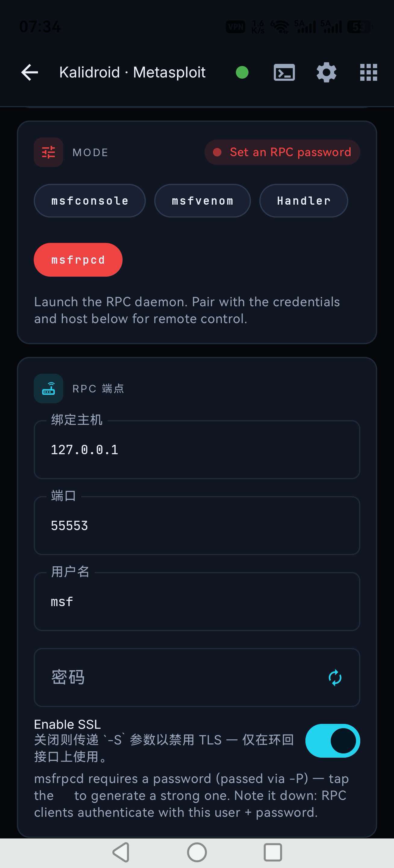Tap the back arrow icon
This screenshot has height=868, width=394.
point(30,72)
